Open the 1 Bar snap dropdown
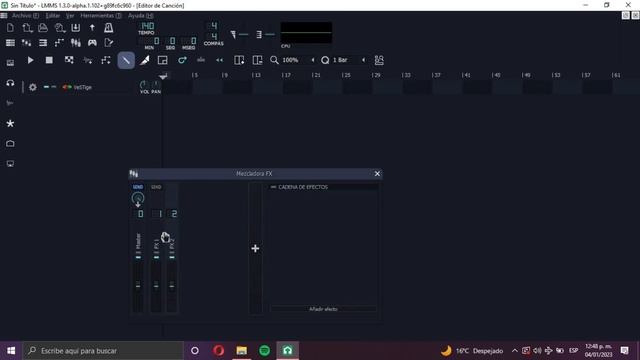 pos(349,60)
